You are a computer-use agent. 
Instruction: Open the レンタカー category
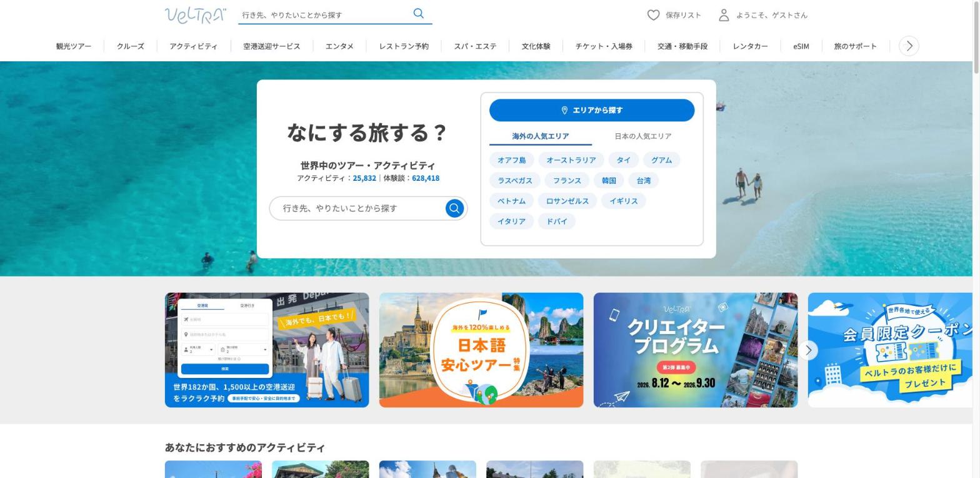tap(750, 46)
